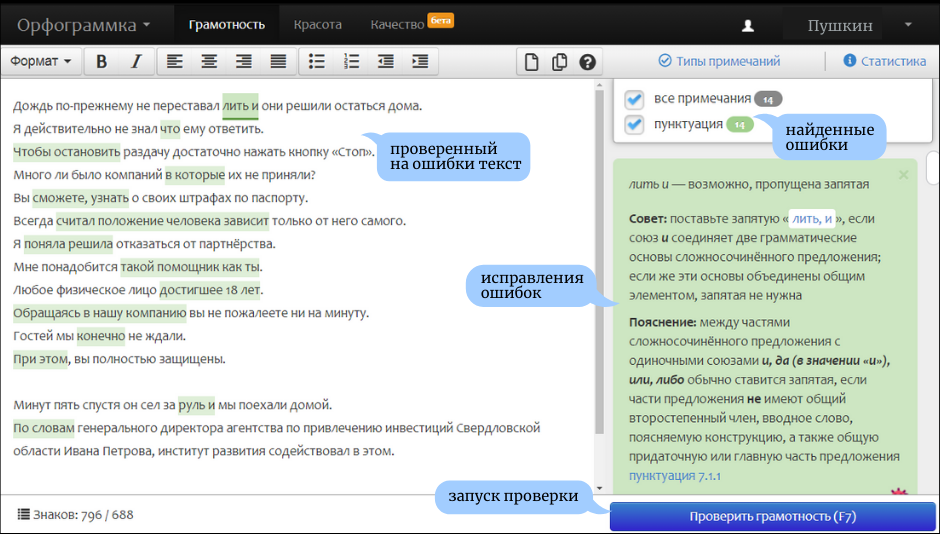The width and height of the screenshot is (940, 534).
Task: Toggle the 'все примечания' checkbox
Action: [634, 98]
